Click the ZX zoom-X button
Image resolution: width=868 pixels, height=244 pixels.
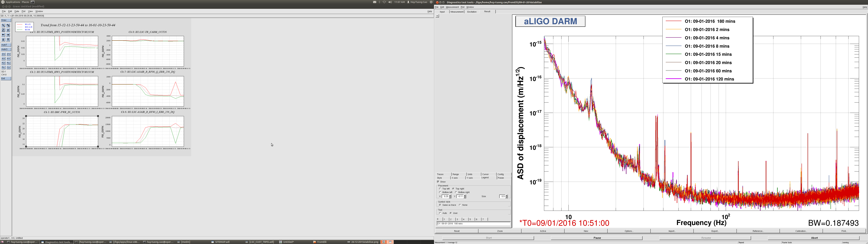3,54
